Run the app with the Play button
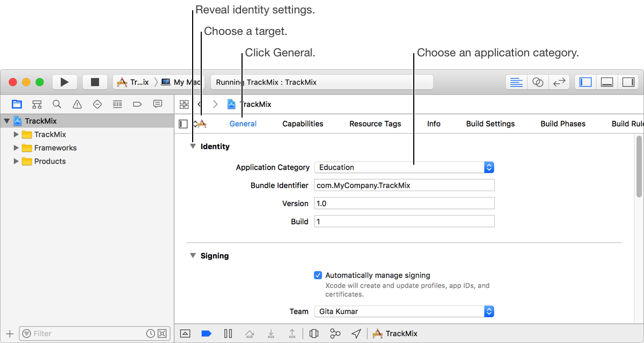The height and width of the screenshot is (343, 644). pos(65,82)
